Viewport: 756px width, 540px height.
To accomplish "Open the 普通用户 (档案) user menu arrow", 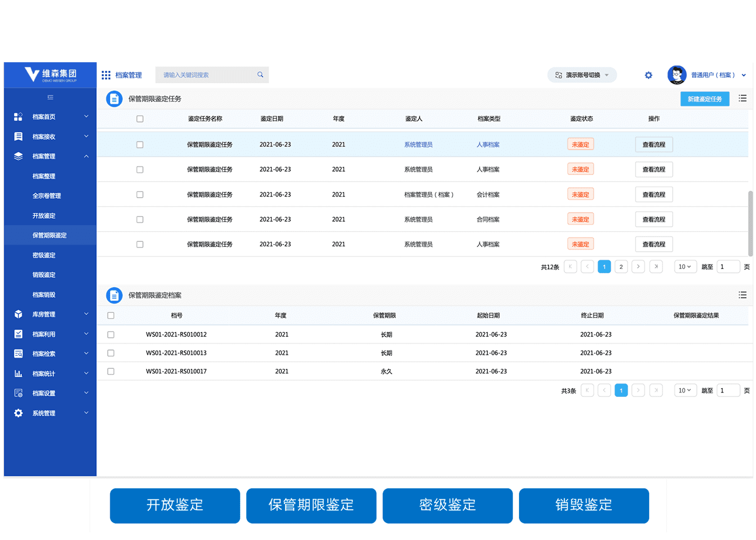I will (744, 75).
